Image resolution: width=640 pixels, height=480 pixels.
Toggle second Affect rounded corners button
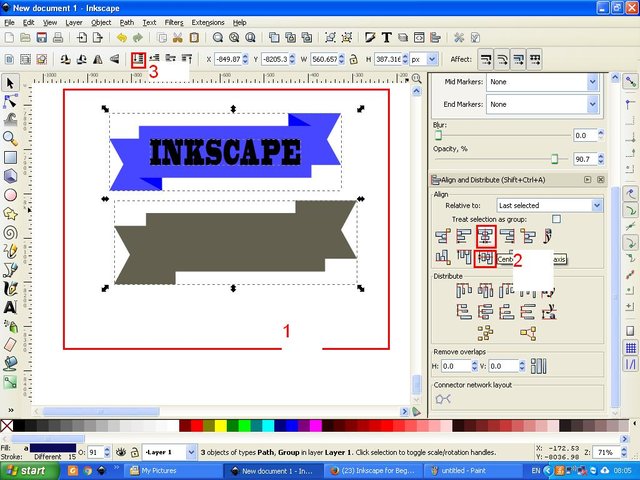[502, 60]
